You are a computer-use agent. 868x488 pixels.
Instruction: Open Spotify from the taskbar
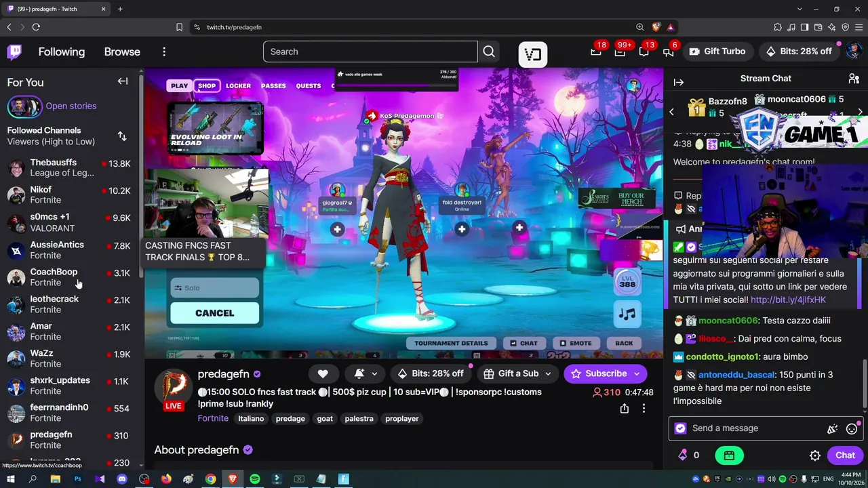coord(255,479)
